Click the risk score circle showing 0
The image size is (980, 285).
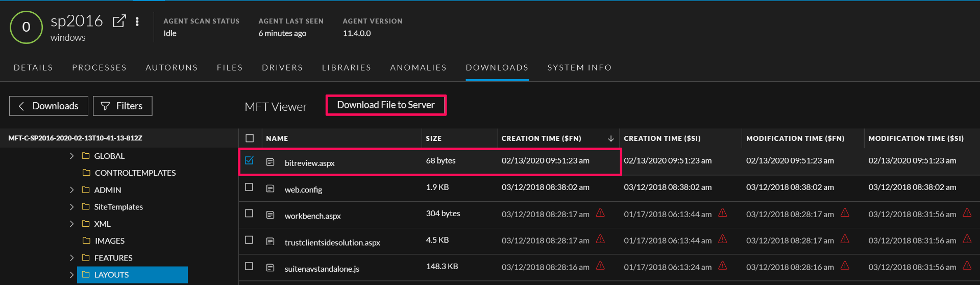click(26, 27)
